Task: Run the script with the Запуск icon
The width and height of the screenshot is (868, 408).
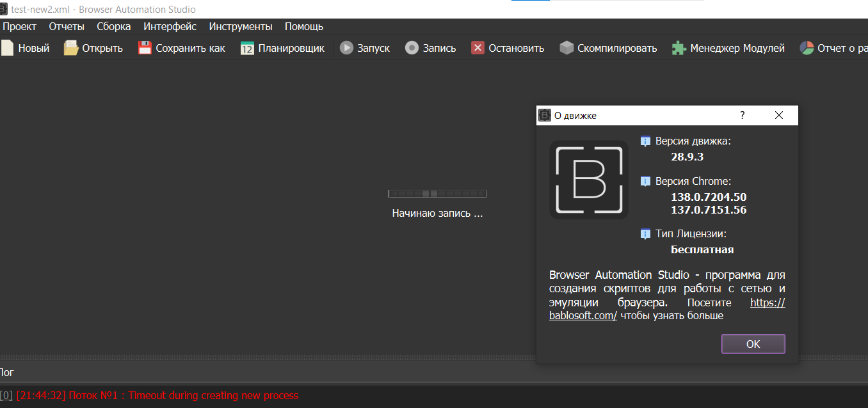Action: click(x=346, y=47)
